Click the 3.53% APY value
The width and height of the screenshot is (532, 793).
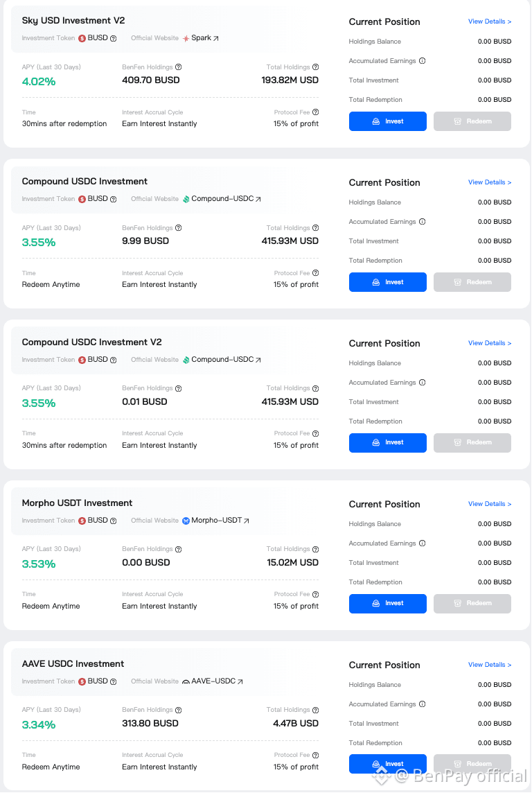click(39, 564)
